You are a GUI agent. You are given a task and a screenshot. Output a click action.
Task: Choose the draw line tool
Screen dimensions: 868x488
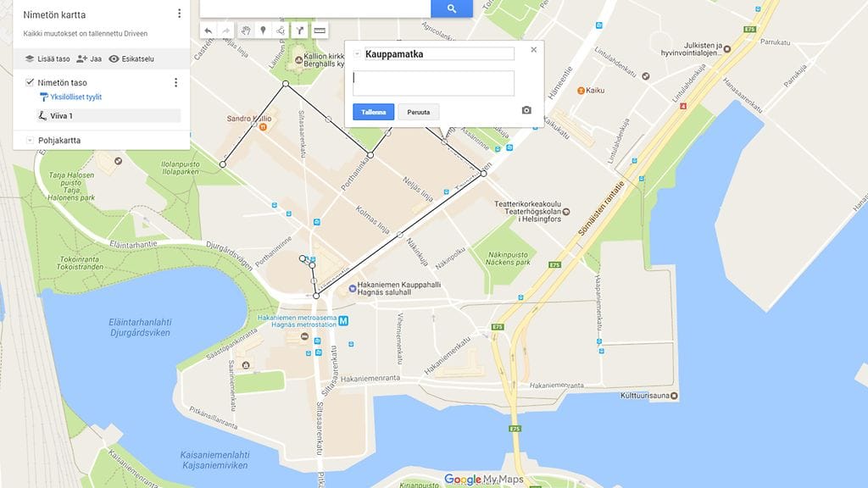pyautogui.click(x=281, y=31)
